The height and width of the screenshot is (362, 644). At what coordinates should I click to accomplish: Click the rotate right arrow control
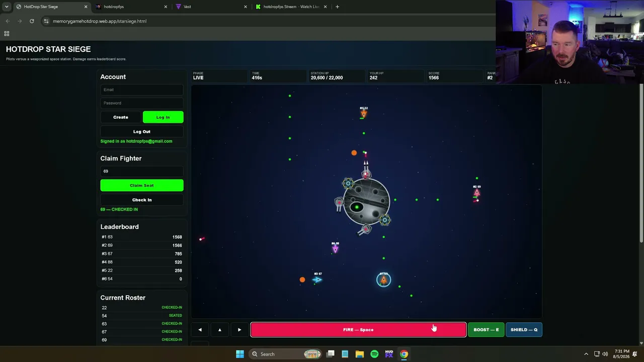point(239,330)
